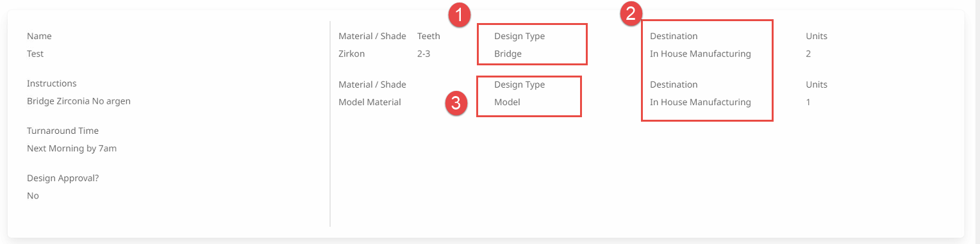Image resolution: width=980 pixels, height=244 pixels.
Task: Click In House Manufacturing in the Bridge row
Action: (x=701, y=54)
